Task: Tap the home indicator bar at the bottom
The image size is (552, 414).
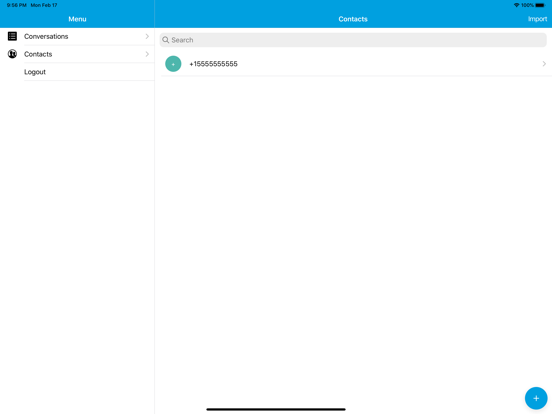Action: pyautogui.click(x=276, y=409)
